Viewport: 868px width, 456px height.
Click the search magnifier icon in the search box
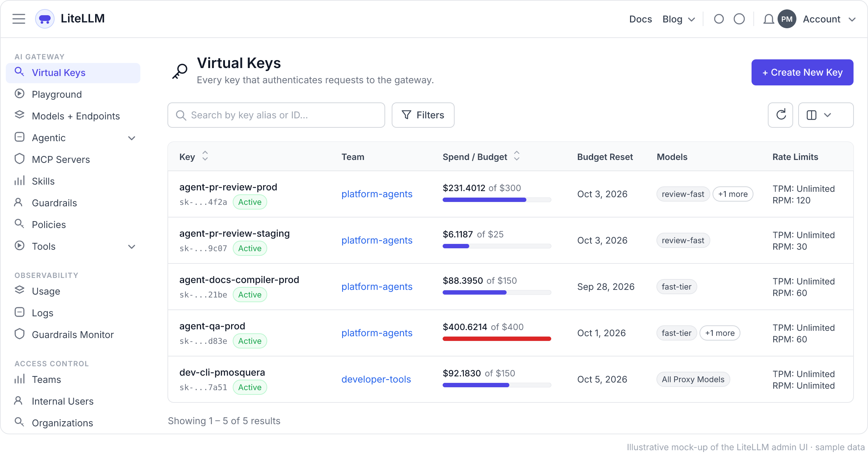[x=181, y=115]
